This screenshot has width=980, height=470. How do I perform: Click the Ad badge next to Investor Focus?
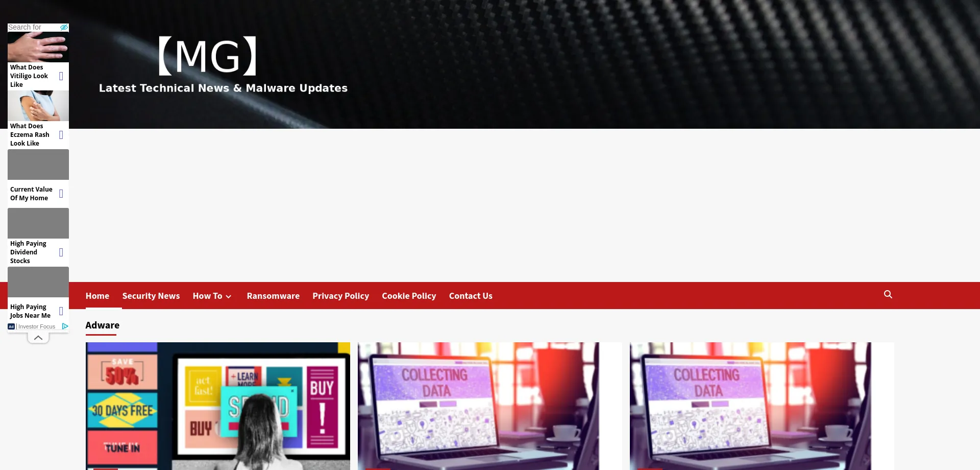(x=11, y=326)
